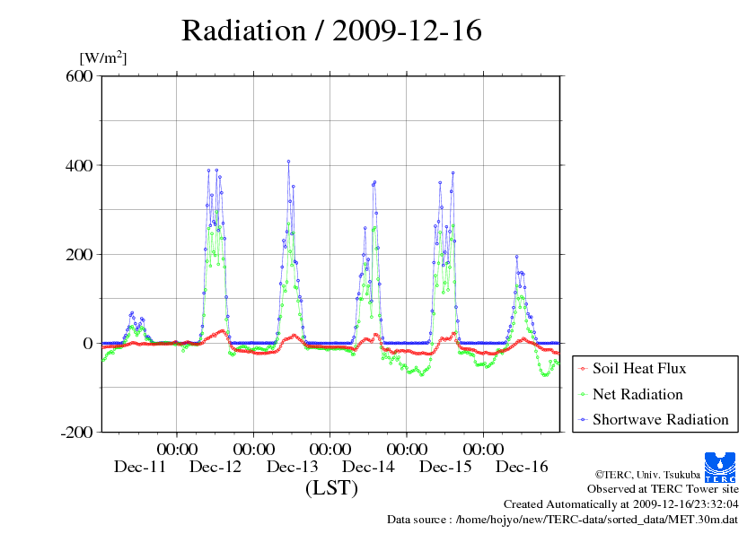The width and height of the screenshot is (756, 534).
Task: Click the (LST) axis label
Action: point(331,488)
